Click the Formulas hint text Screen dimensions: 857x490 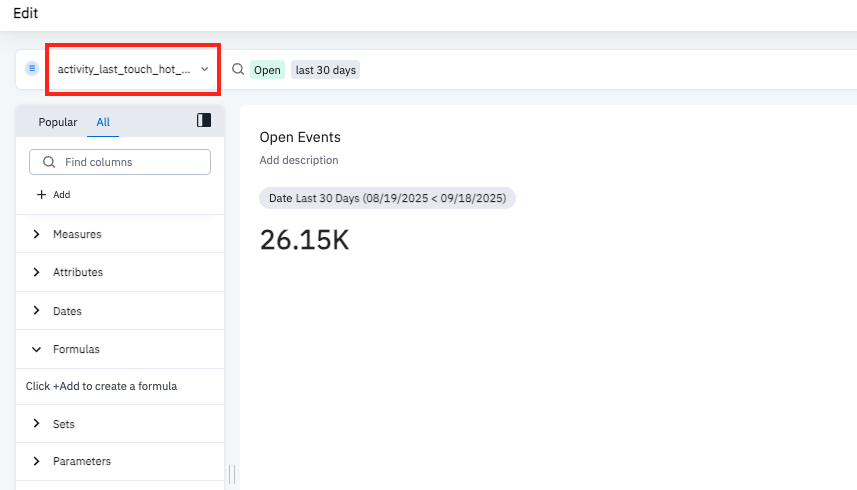pos(102,386)
